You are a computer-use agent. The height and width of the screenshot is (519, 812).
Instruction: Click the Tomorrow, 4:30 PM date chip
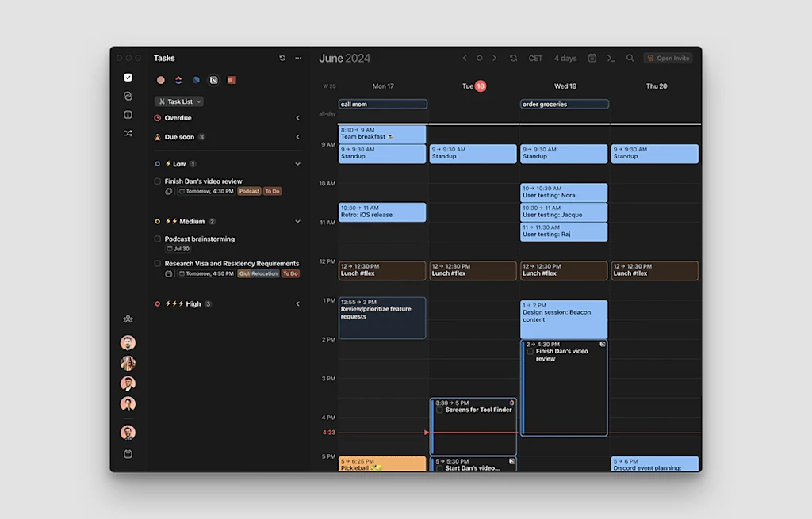[x=207, y=192]
